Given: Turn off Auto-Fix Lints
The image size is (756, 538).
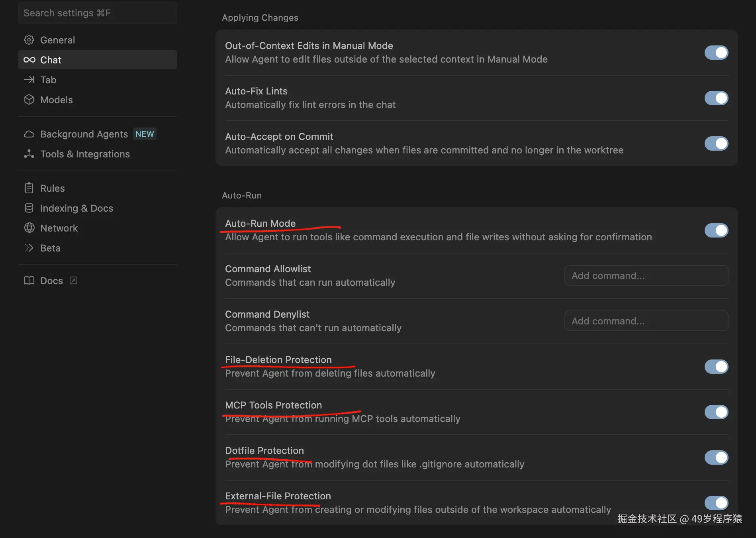Looking at the screenshot, I should 716,98.
